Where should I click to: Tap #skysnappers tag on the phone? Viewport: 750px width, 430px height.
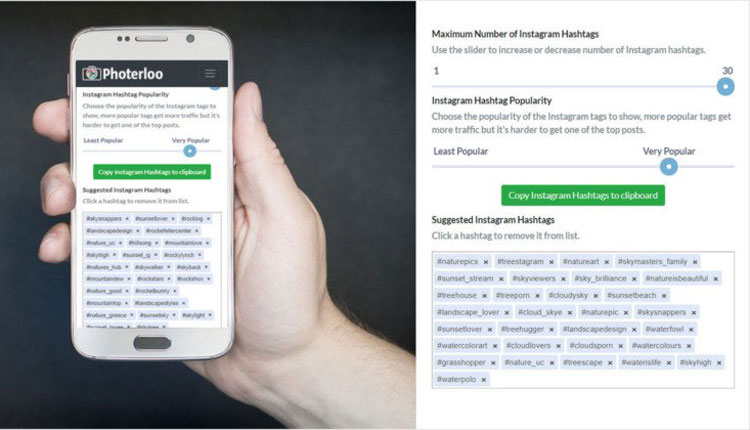[108, 219]
